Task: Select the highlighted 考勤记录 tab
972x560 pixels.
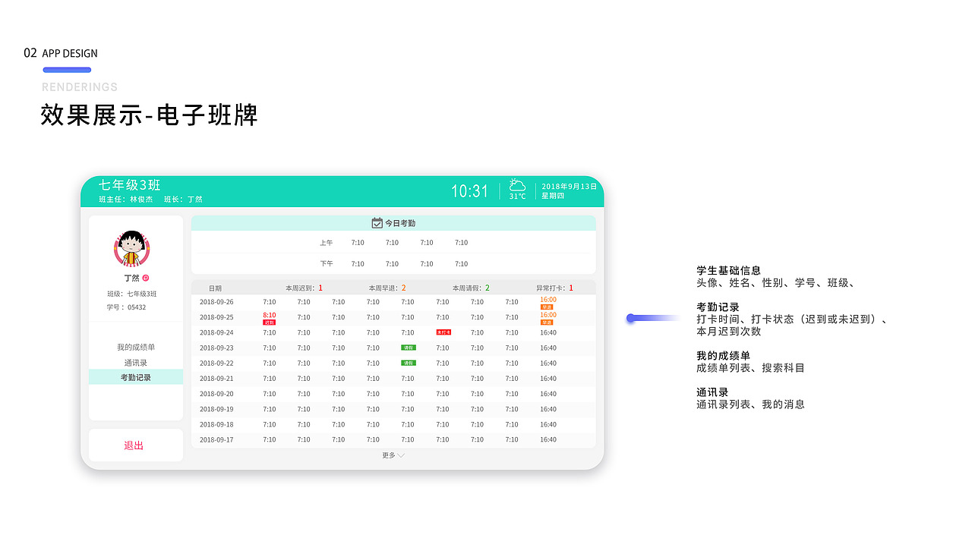Action: [x=135, y=377]
